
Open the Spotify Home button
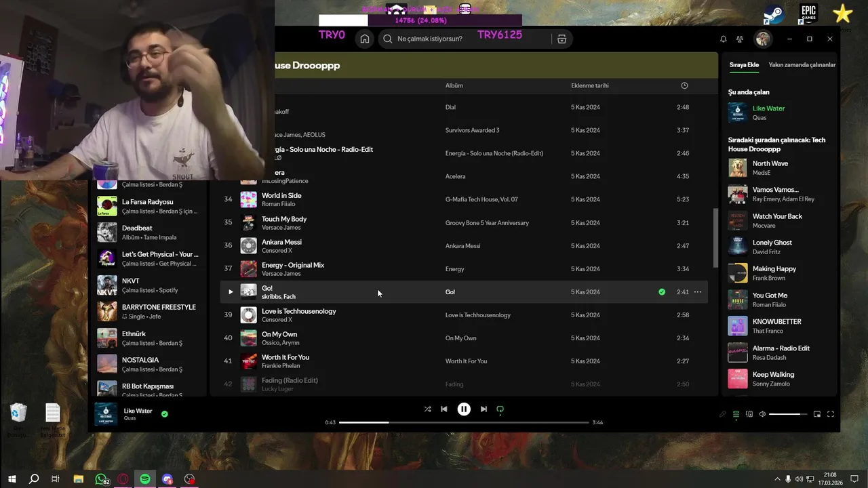[365, 39]
